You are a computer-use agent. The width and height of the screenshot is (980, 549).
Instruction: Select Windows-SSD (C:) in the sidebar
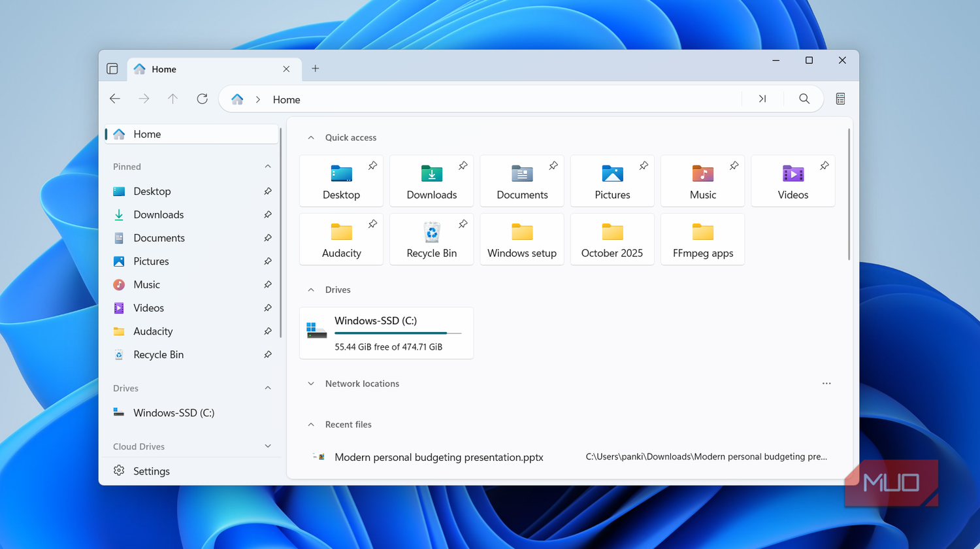(191, 413)
